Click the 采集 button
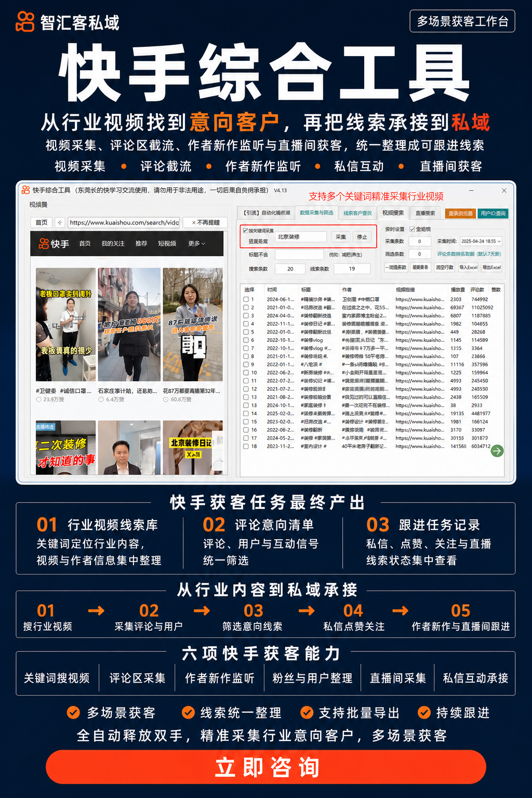Viewport: 532px width, 798px height. tap(341, 237)
